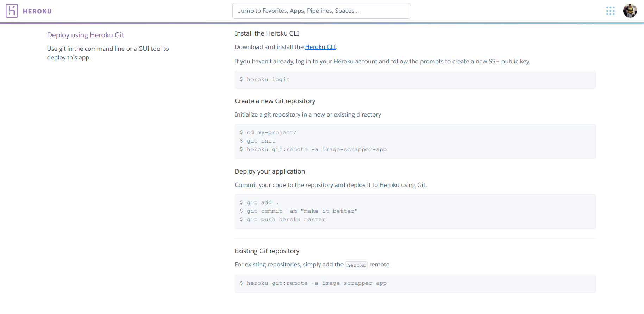The width and height of the screenshot is (644, 314).
Task: Click the inline "heroku" code badge
Action: click(x=356, y=265)
